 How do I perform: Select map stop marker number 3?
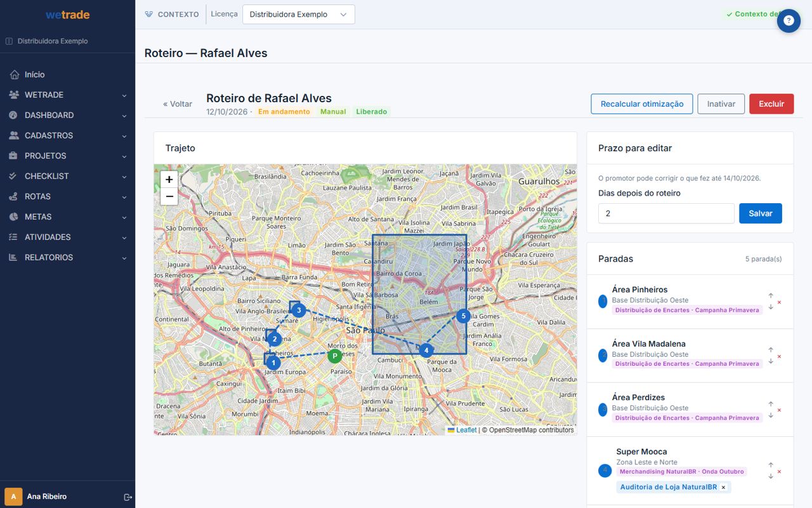click(298, 311)
